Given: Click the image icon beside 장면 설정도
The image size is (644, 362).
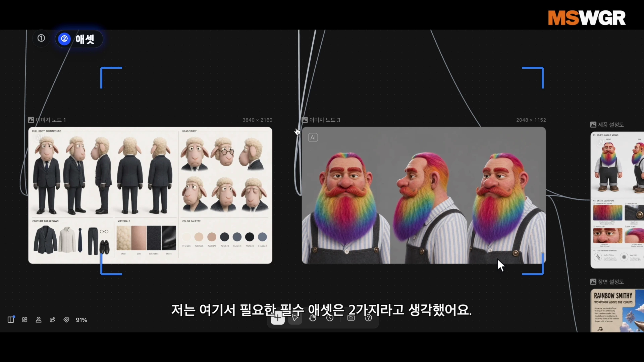Looking at the screenshot, I should pyautogui.click(x=593, y=282).
